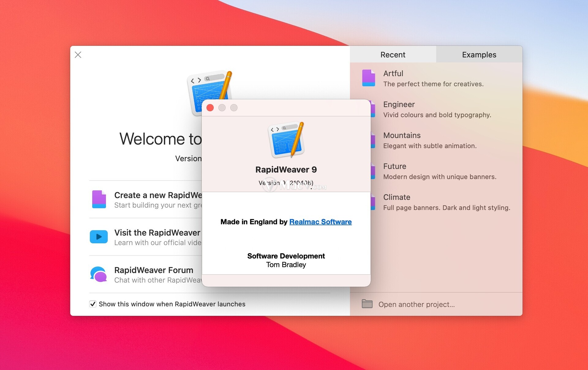The image size is (588, 370).
Task: Open Visit the RapidWeaver videos option
Action: [x=145, y=237]
